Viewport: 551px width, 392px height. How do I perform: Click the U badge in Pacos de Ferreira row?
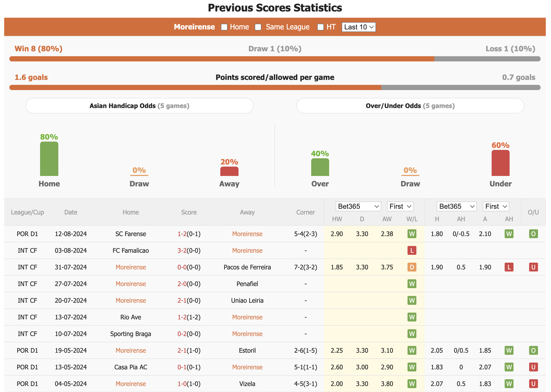coord(533,267)
